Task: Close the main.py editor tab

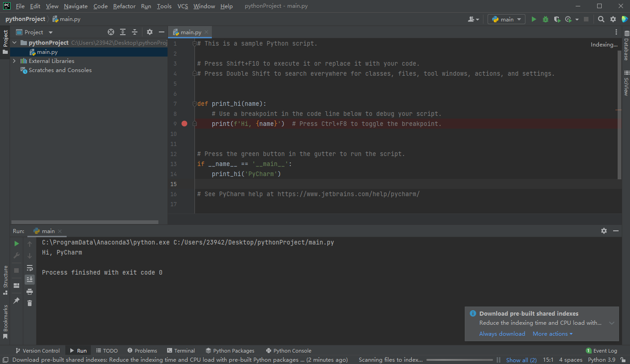Action: [206, 32]
